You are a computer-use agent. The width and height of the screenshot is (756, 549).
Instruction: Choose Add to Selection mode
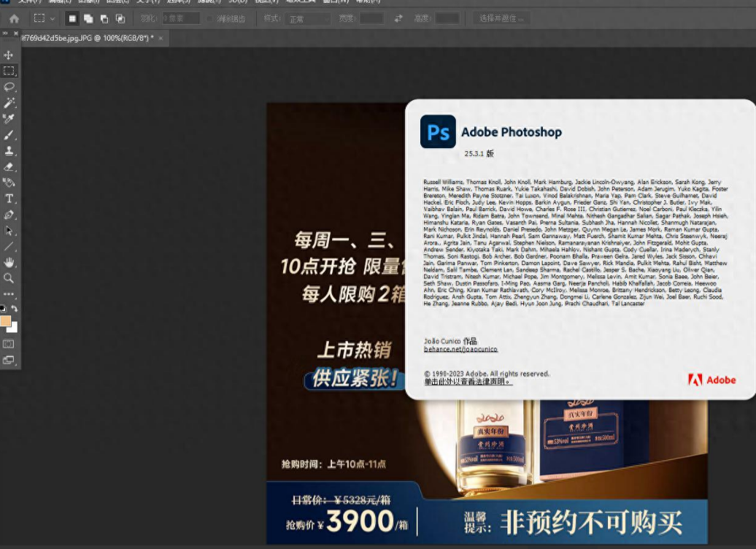coord(88,19)
